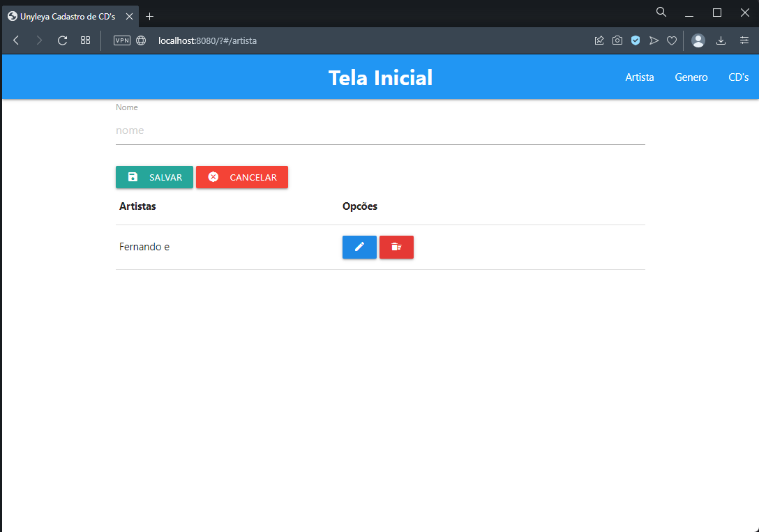Click the ad blocker shield icon
This screenshot has height=532, width=759.
(636, 41)
